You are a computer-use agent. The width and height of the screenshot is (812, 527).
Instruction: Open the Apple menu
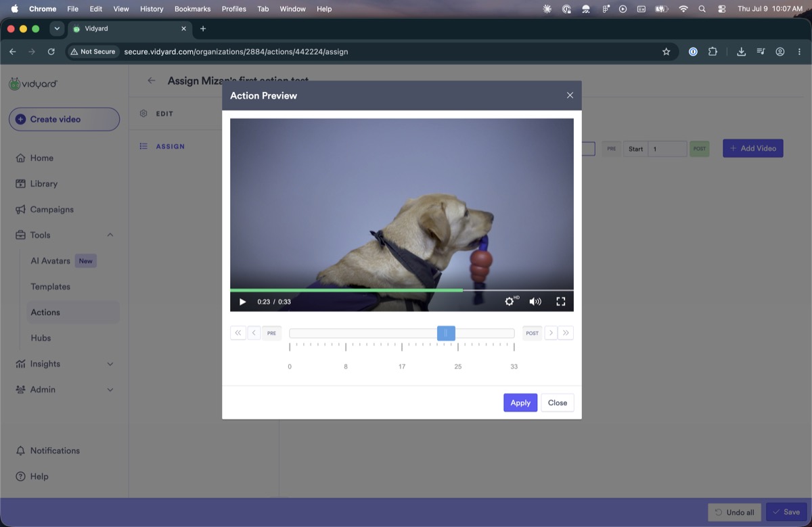[14, 9]
